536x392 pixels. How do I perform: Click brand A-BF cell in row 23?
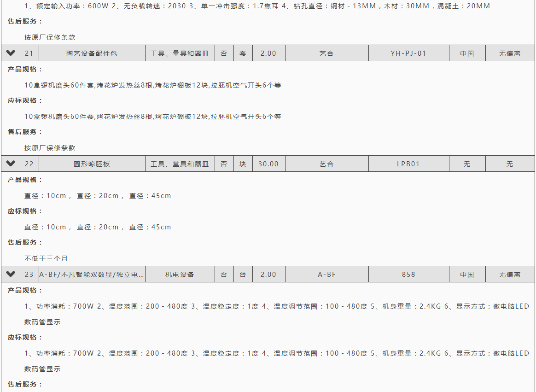pos(326,275)
